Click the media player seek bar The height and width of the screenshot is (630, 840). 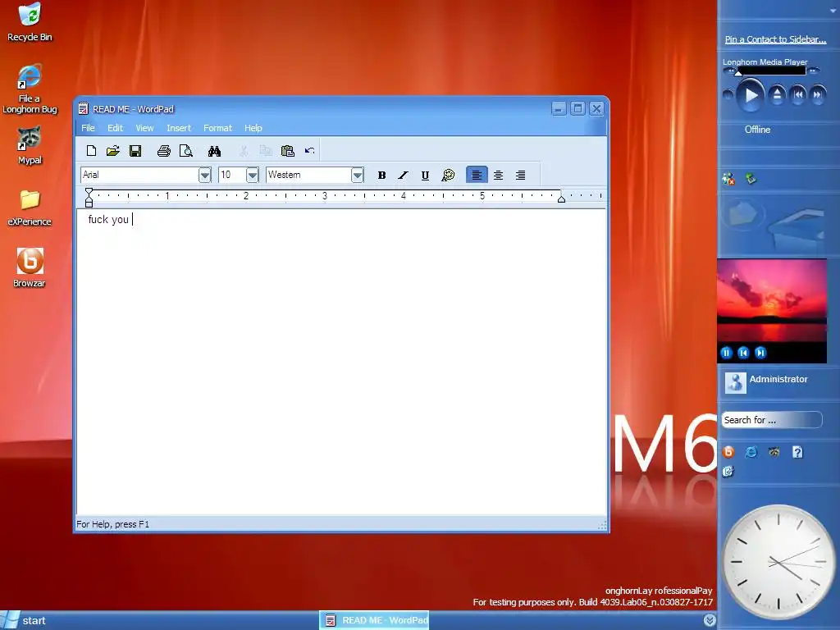click(x=771, y=71)
